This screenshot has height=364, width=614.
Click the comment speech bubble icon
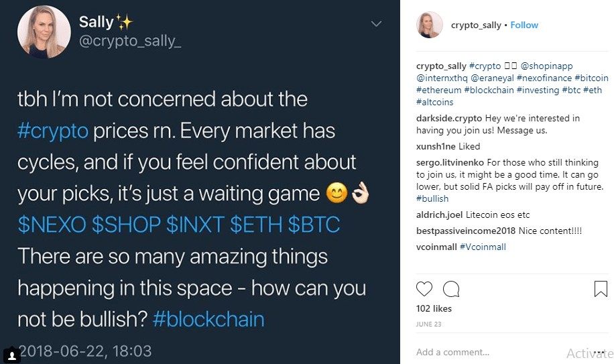point(451,289)
